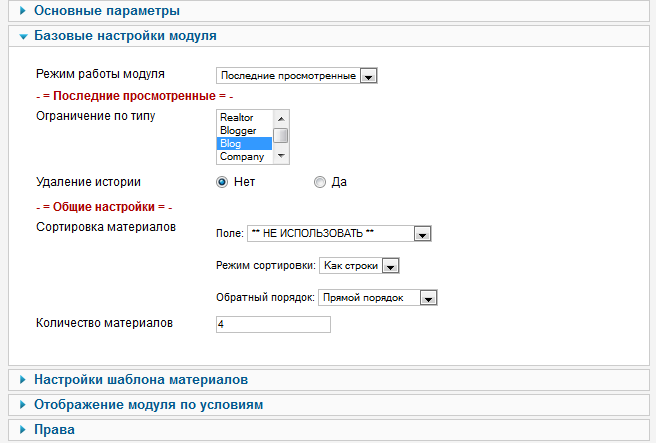Screen dimensions: 656x443
Task: Open the Режим сортировки dropdown
Action: [359, 266]
